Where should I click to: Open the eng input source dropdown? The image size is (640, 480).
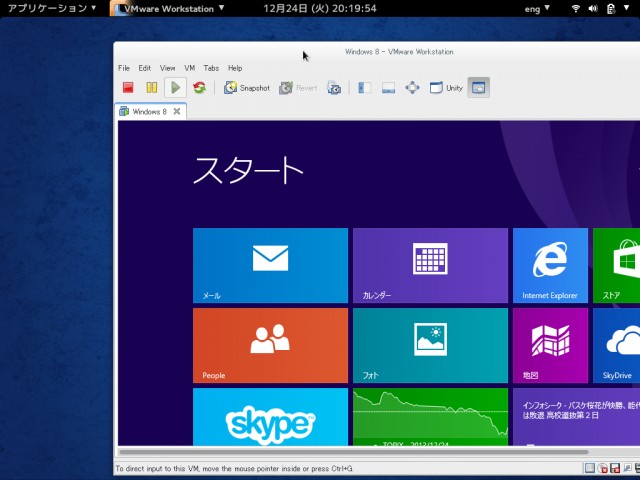pos(537,9)
